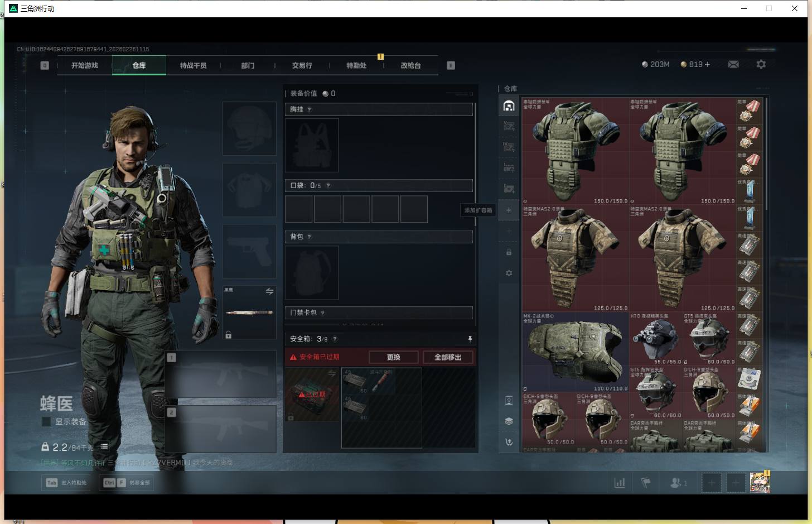
Task: Click the player avatar at bottom right
Action: (759, 482)
